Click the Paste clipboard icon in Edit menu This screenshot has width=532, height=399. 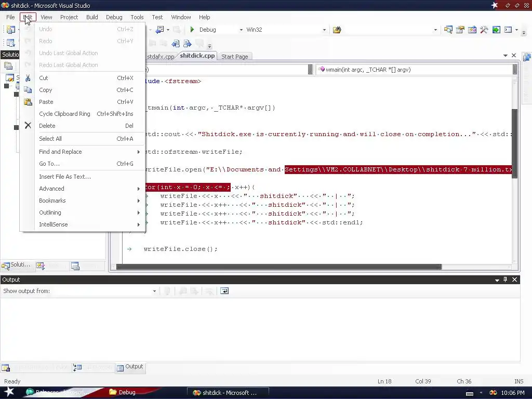(28, 102)
